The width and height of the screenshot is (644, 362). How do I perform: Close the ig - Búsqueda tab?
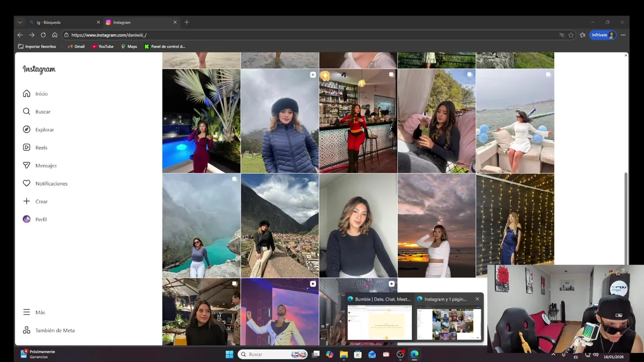point(98,22)
